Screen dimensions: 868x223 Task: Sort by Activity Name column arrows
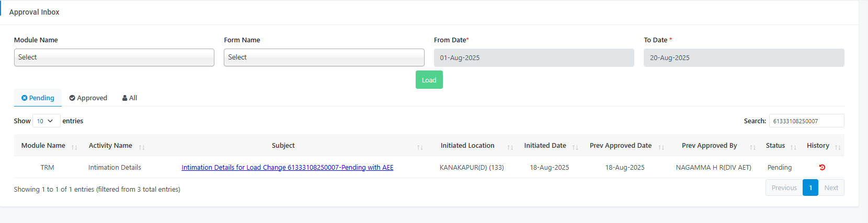[x=142, y=147]
